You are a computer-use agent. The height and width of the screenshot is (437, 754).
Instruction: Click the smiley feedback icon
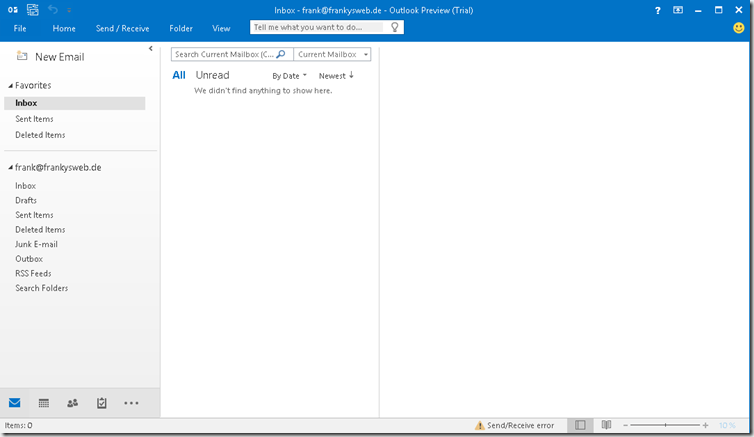click(738, 28)
